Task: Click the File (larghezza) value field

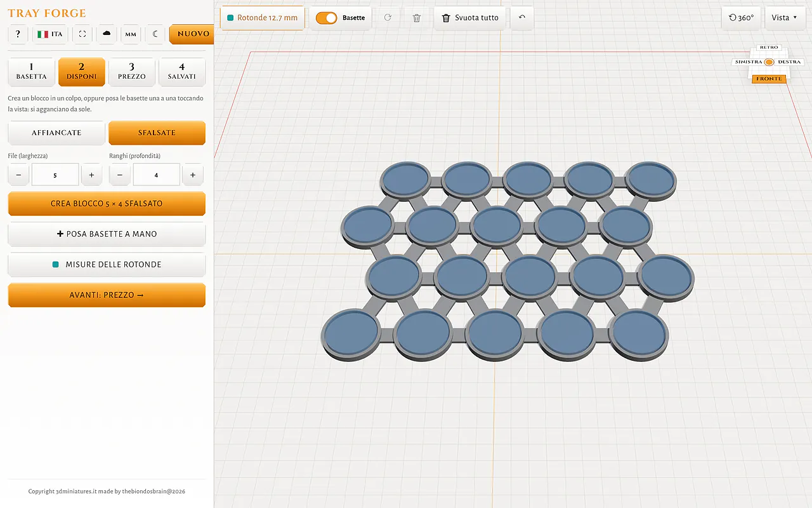Action: tap(55, 175)
